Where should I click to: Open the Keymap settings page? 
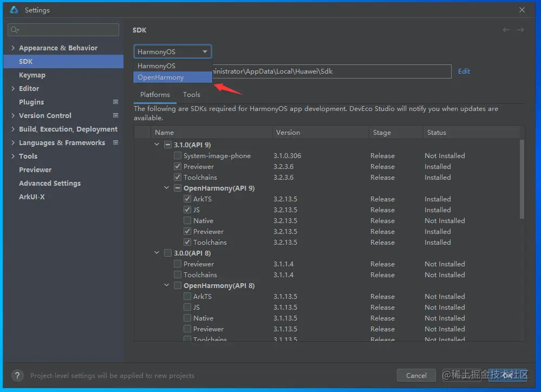pyautogui.click(x=32, y=75)
